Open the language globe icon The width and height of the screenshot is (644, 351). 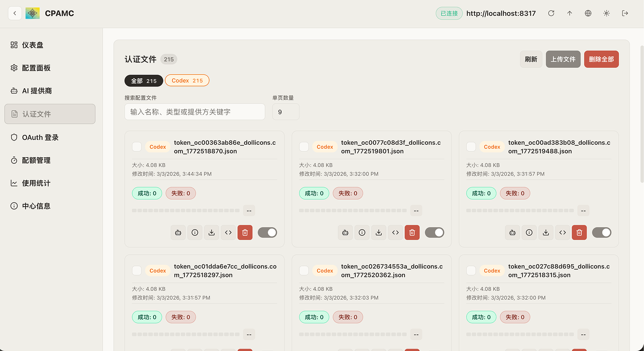click(x=588, y=13)
